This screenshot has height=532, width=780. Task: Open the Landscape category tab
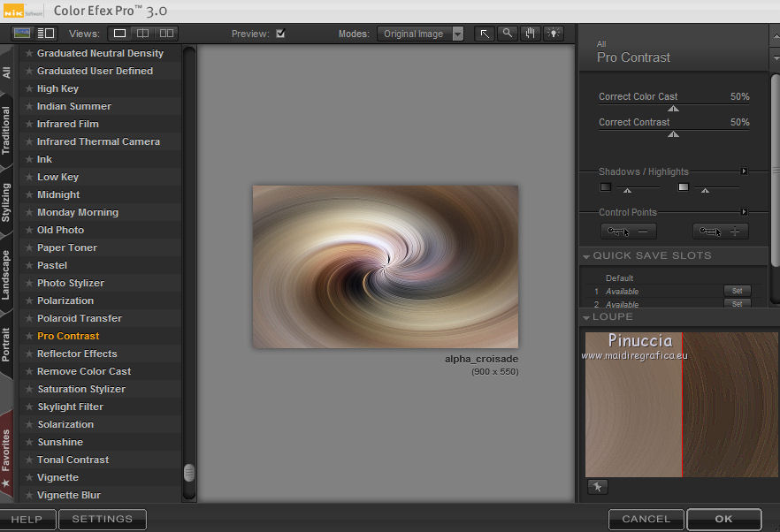tap(7, 275)
